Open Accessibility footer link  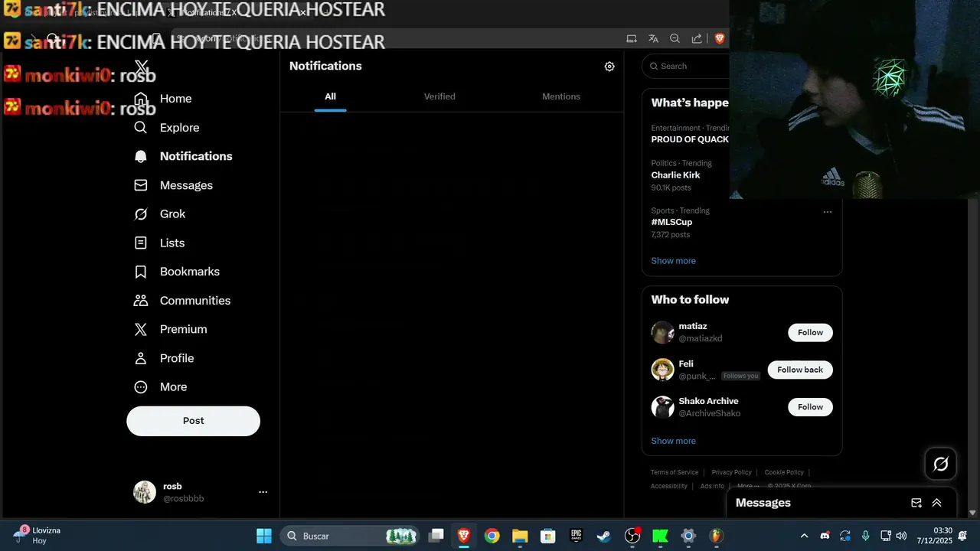point(669,486)
